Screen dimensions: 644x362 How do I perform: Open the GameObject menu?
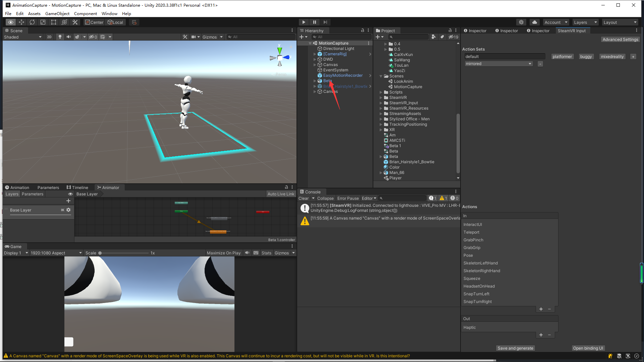click(x=57, y=14)
